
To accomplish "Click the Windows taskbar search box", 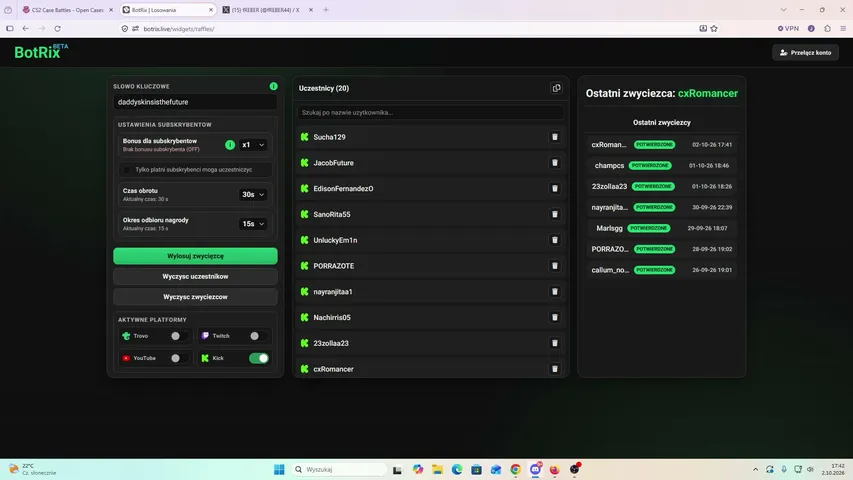I will (x=339, y=469).
